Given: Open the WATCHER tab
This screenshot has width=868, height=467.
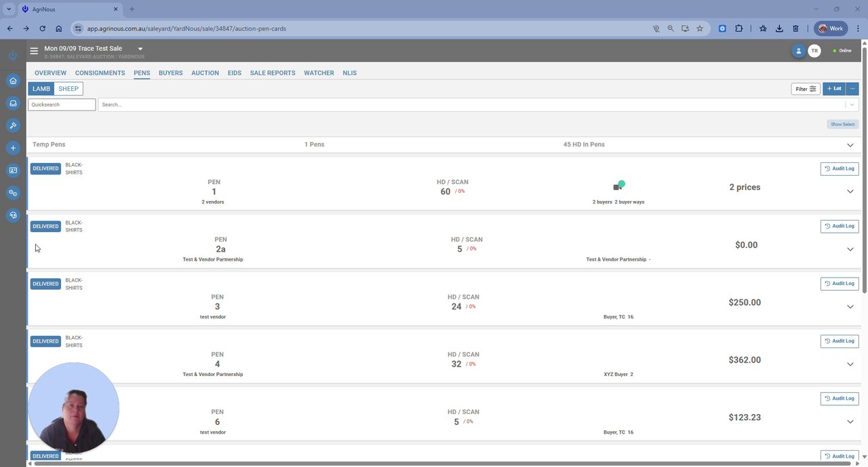Looking at the screenshot, I should [x=319, y=73].
